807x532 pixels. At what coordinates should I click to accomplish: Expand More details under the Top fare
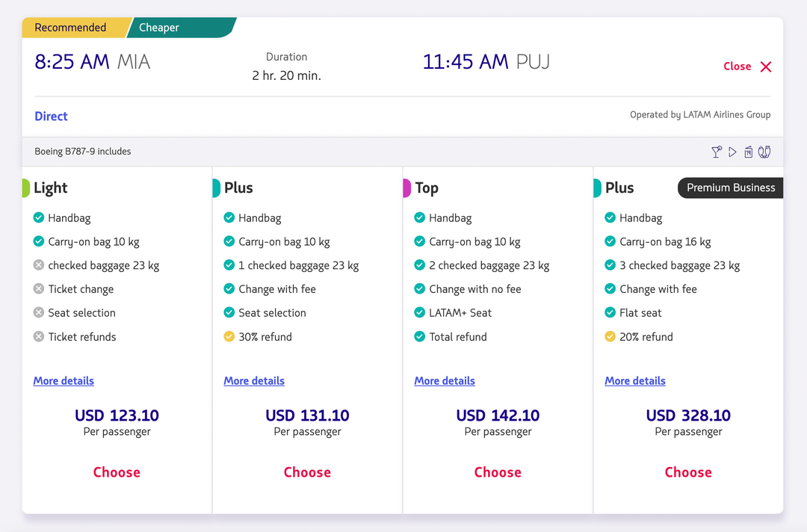pyautogui.click(x=444, y=380)
